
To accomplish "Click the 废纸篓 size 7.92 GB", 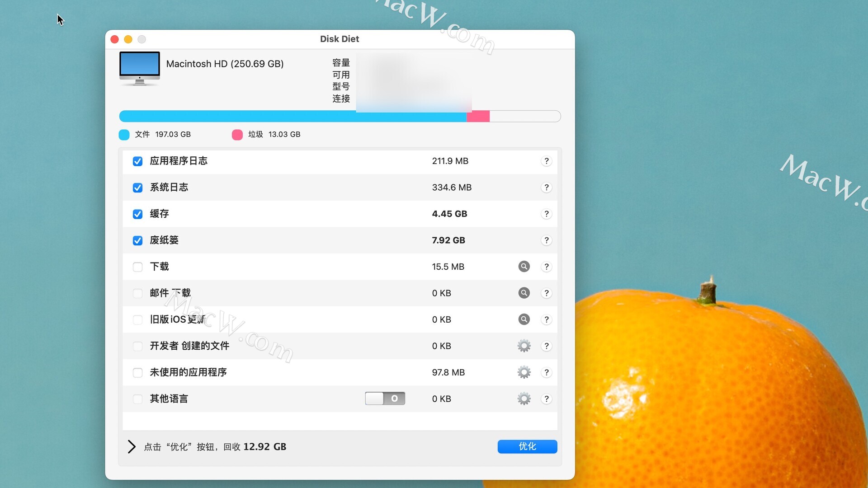I will [448, 240].
